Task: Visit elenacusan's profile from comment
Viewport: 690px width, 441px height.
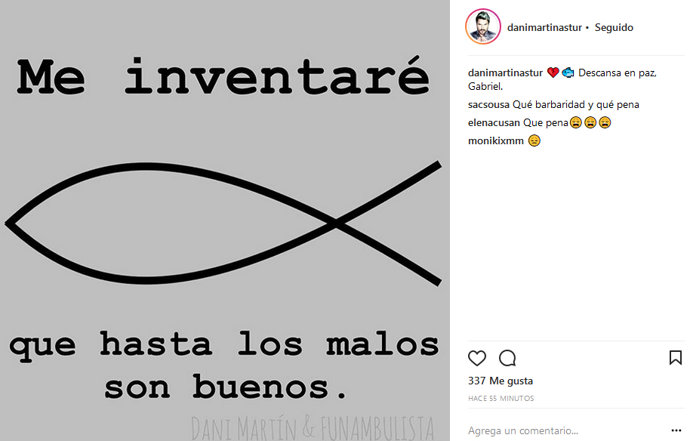Action: [x=494, y=123]
